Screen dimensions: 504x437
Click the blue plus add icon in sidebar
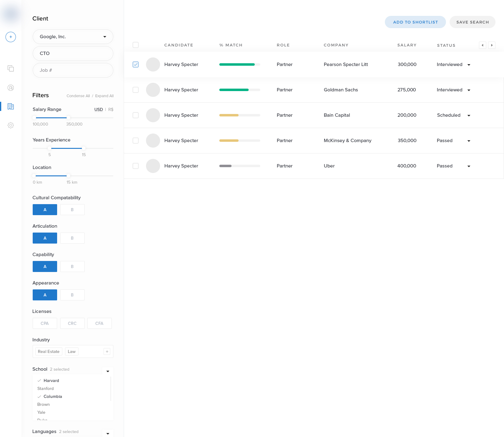tap(11, 37)
